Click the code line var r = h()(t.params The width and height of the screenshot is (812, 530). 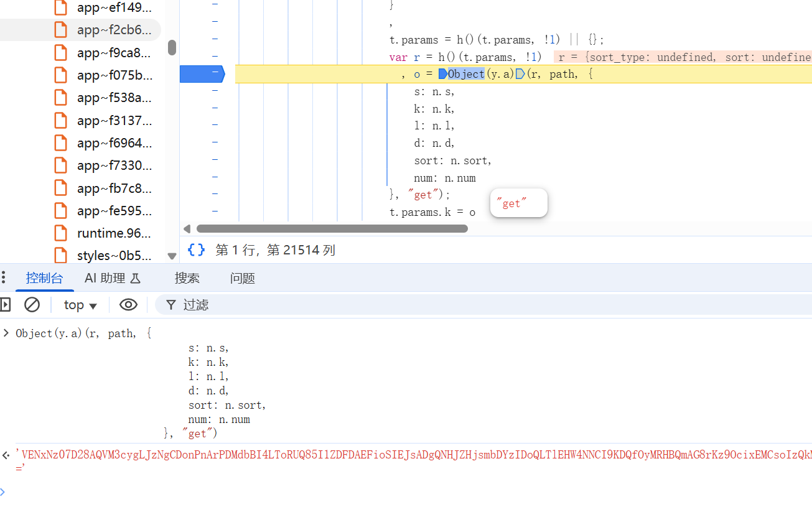point(465,57)
